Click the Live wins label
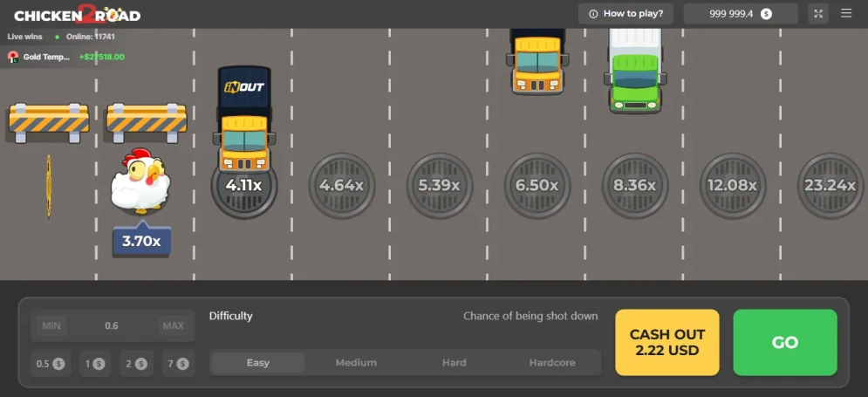Image resolution: width=868 pixels, height=397 pixels. pos(24,37)
